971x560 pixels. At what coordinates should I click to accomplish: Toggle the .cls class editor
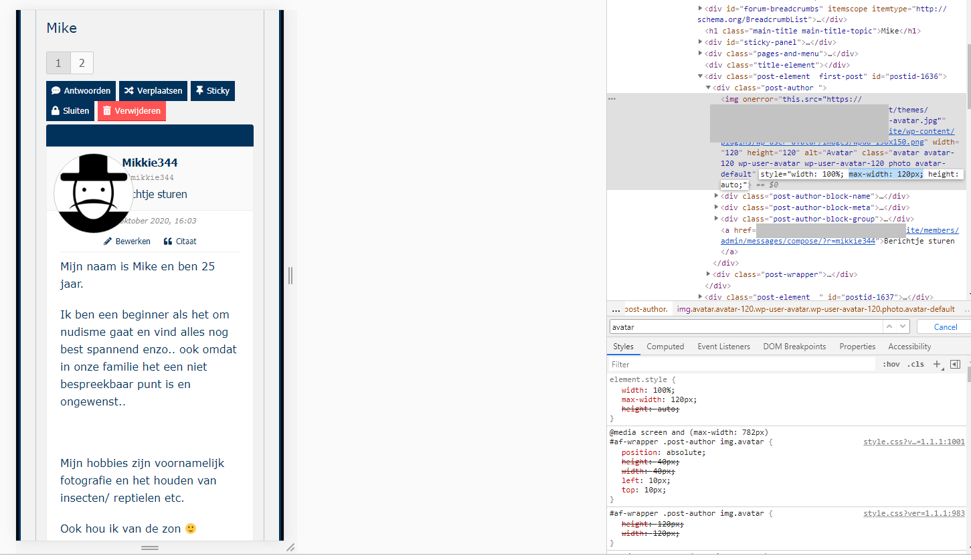coord(915,365)
